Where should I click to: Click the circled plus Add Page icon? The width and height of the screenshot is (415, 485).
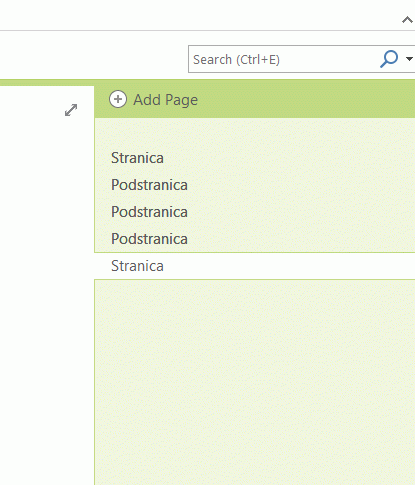point(118,99)
